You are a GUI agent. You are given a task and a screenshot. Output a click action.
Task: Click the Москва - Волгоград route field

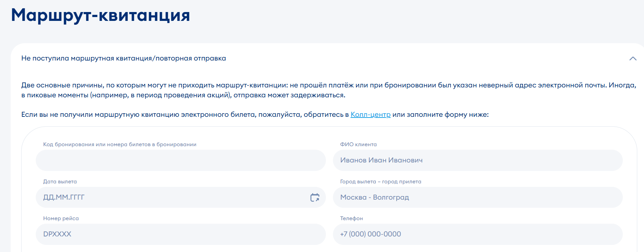click(478, 197)
